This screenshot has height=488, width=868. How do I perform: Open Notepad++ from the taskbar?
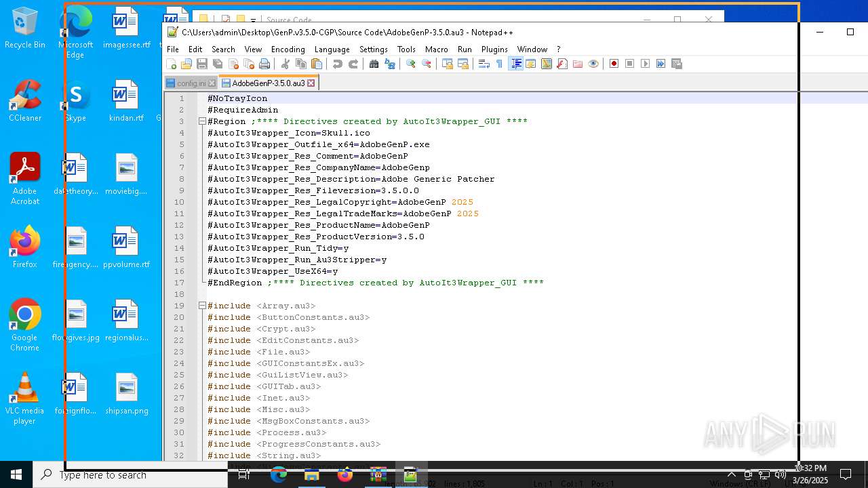click(x=410, y=474)
